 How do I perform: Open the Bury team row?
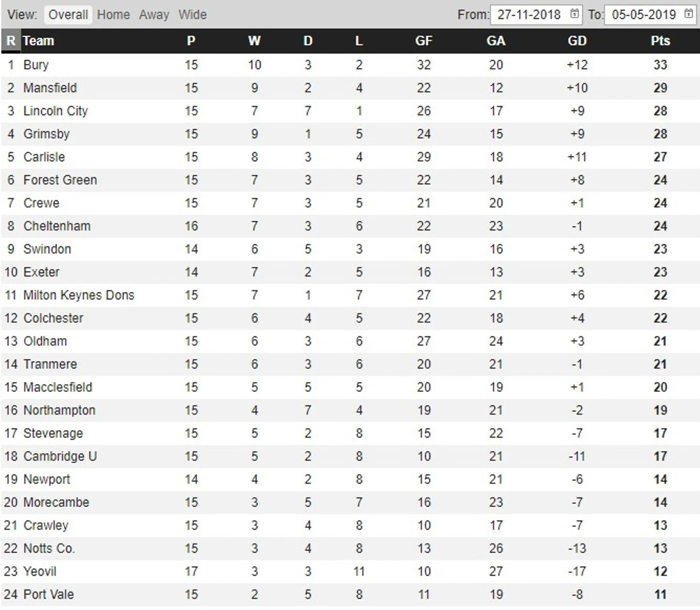click(x=350, y=65)
